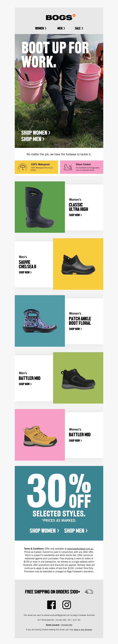Click SHOP NOW under Classic Ultra High
The image size is (118, 644).
tap(75, 215)
